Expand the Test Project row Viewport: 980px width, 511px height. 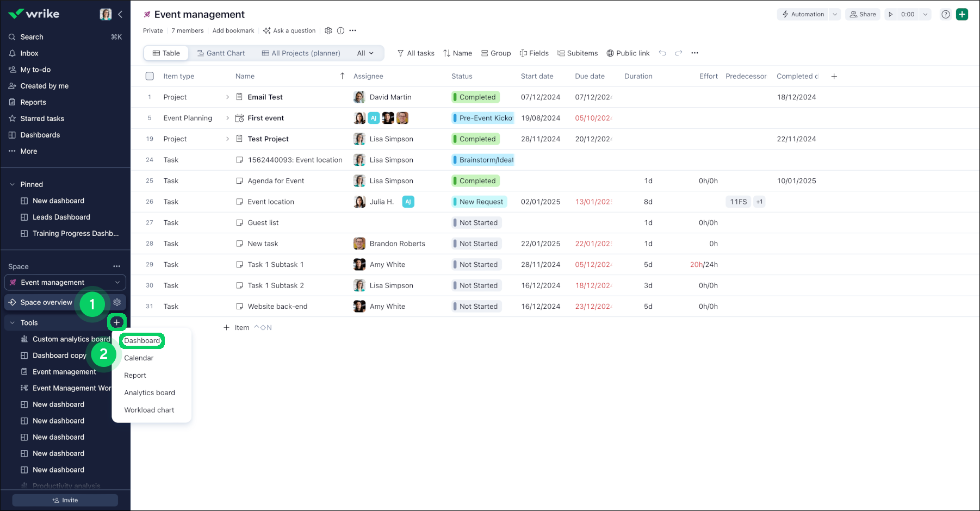click(228, 139)
